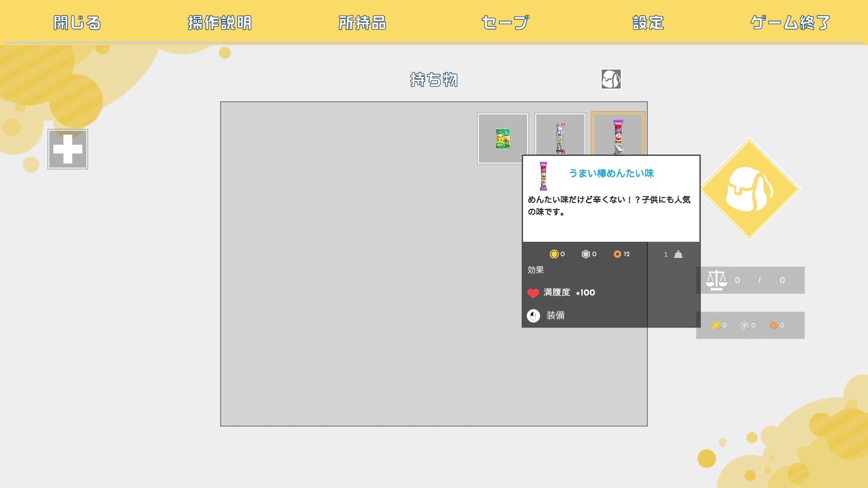Screen dimensions: 868x488
Task: Click the mouse icon next to 装備
Action: point(533,315)
